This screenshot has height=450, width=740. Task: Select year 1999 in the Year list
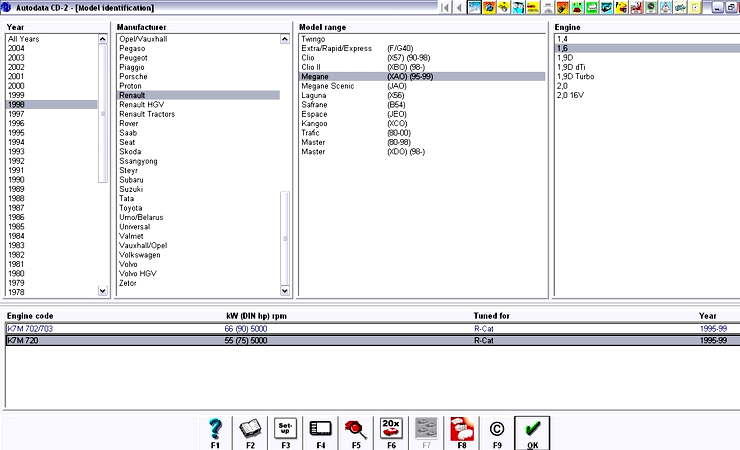pos(51,95)
